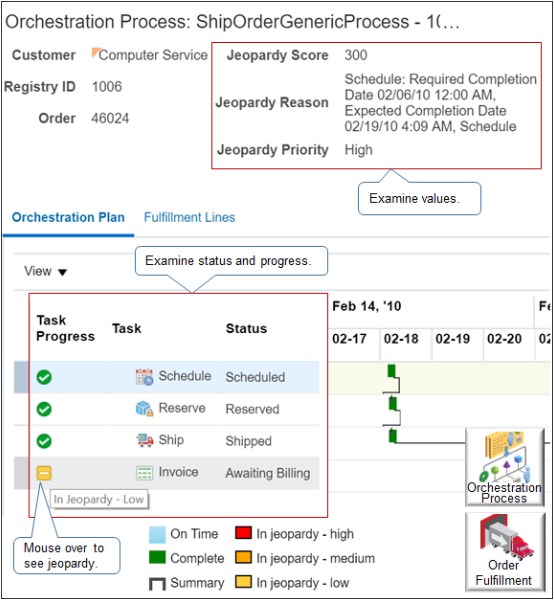Click the yellow jeopardy icon for Invoice
The height and width of the screenshot is (600, 554).
click(44, 473)
